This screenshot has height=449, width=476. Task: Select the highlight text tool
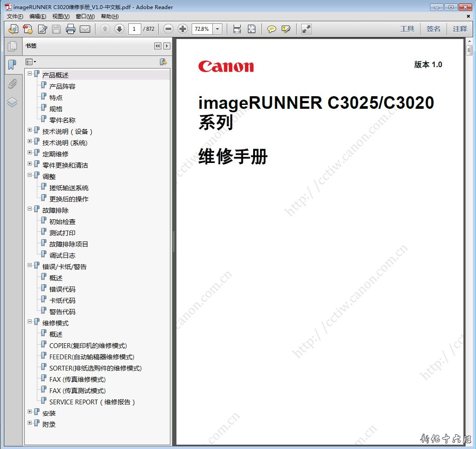[x=286, y=29]
